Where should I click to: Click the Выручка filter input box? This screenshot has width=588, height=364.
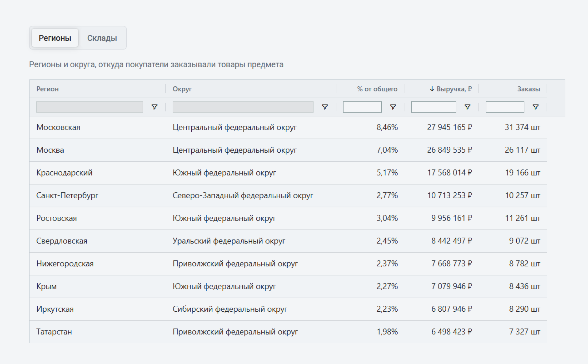[x=433, y=107]
